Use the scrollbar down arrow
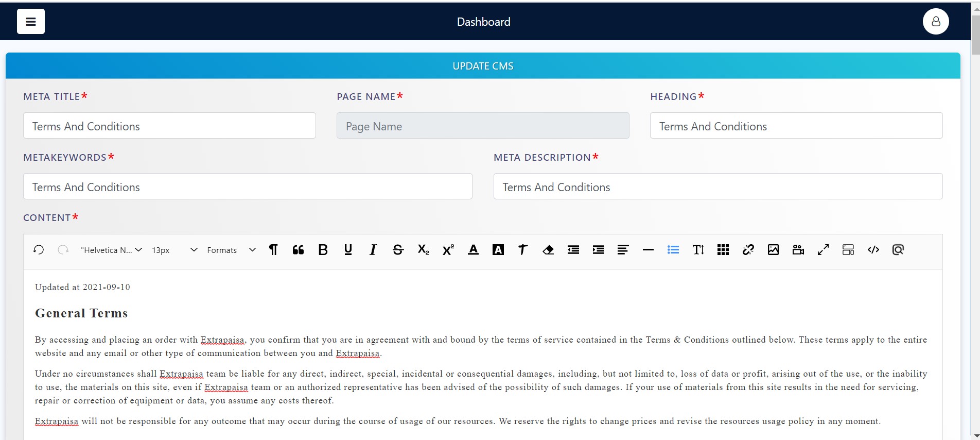980x440 pixels. [975, 435]
